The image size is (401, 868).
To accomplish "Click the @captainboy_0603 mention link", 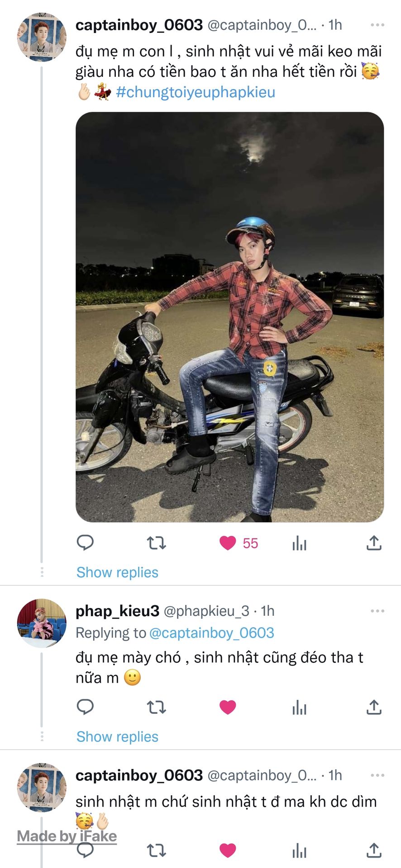I will 211,633.
